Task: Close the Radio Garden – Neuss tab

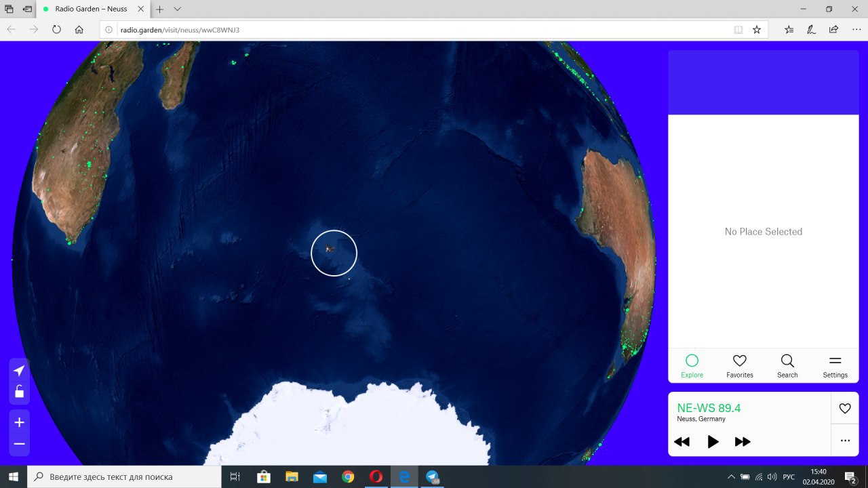Action: coord(142,9)
